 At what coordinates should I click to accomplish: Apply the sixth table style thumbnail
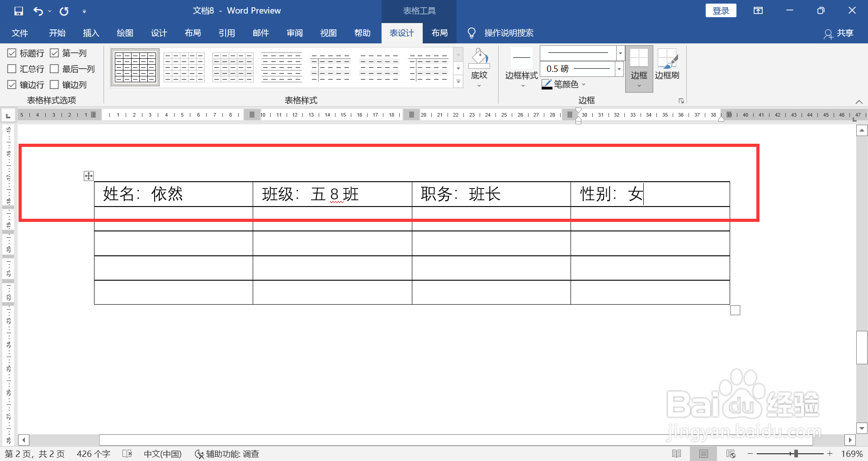point(379,67)
